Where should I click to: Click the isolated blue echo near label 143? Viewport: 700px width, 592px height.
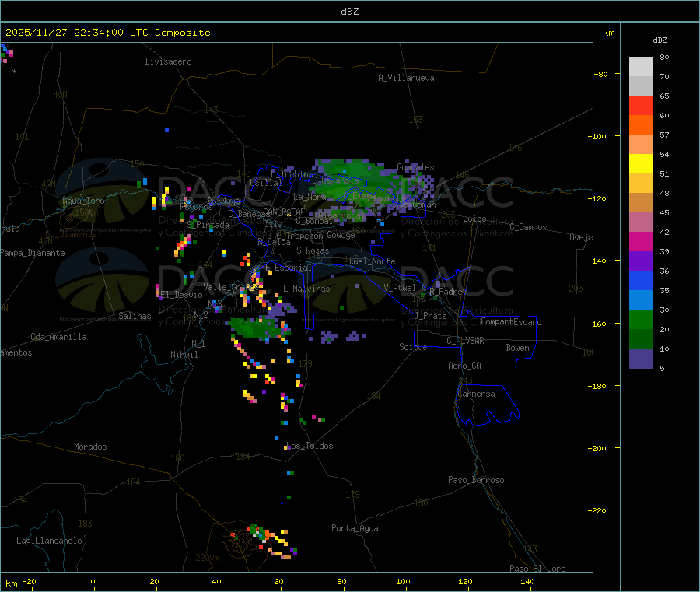[x=166, y=131]
